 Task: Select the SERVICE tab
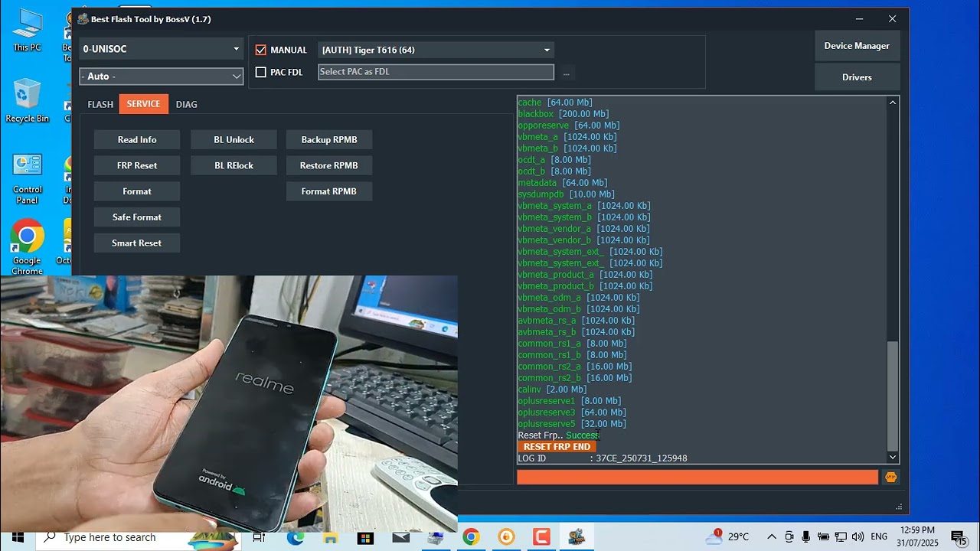pyautogui.click(x=143, y=104)
